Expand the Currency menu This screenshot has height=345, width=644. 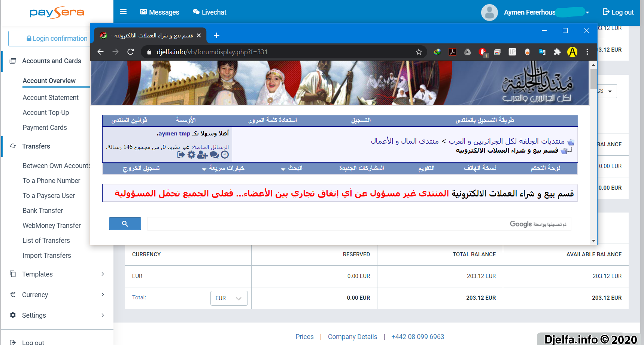[57, 295]
